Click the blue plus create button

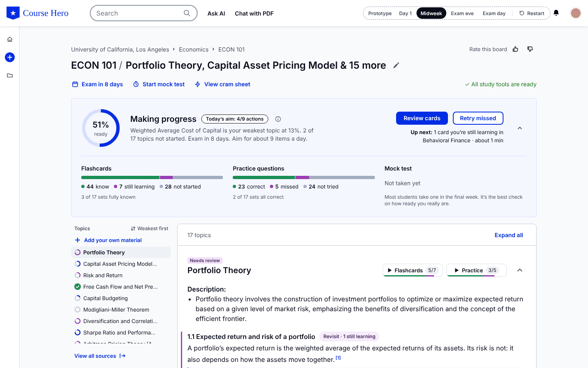coord(10,57)
